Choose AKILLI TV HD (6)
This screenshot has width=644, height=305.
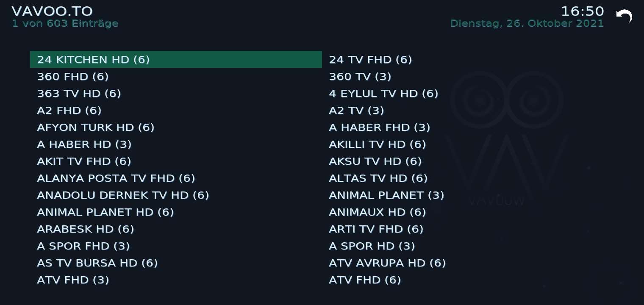click(x=377, y=144)
